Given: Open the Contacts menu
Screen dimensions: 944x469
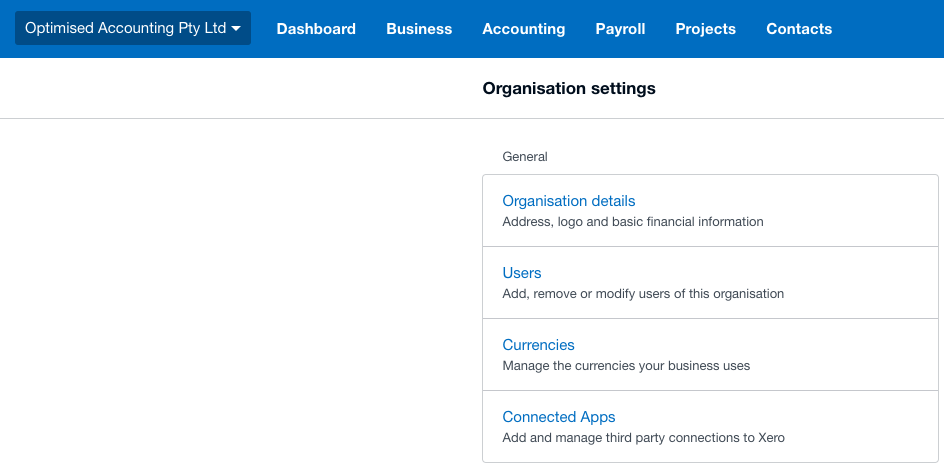Looking at the screenshot, I should point(799,29).
